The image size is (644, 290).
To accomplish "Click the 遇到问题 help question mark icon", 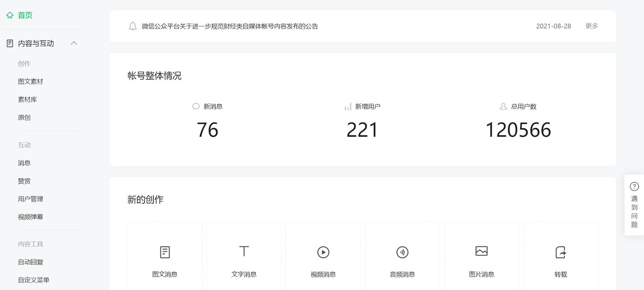I will point(634,186).
